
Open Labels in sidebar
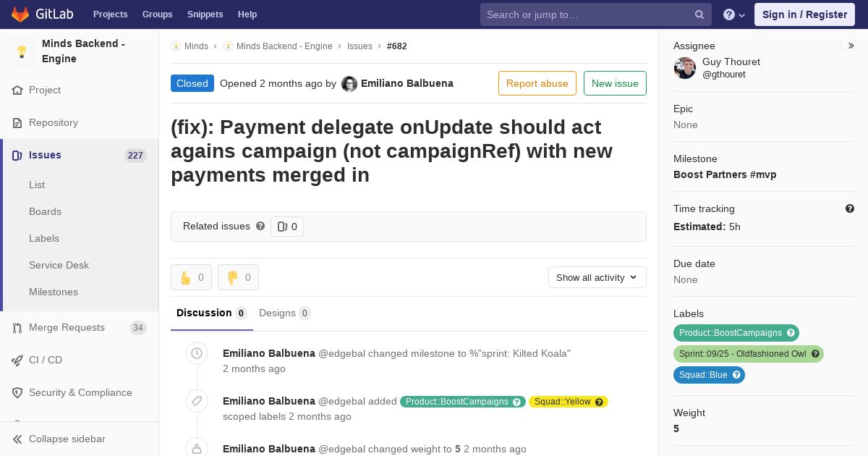point(44,239)
